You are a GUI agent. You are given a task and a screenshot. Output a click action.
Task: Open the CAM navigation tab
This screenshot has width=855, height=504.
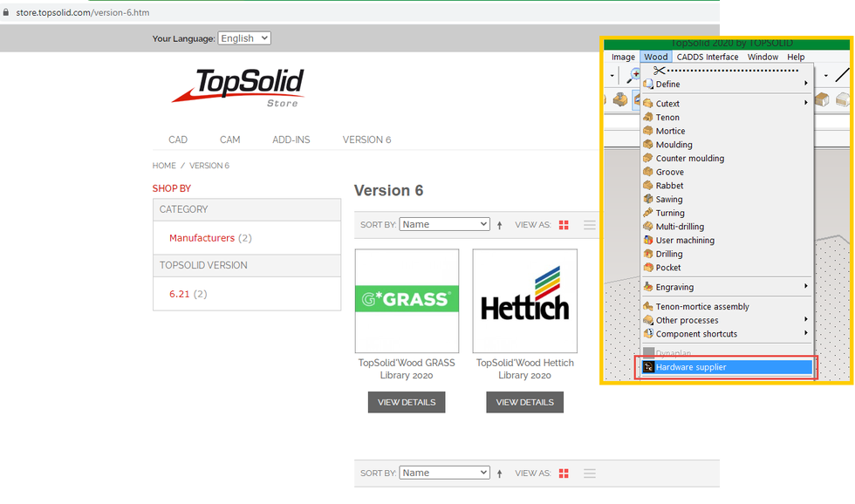pos(230,140)
